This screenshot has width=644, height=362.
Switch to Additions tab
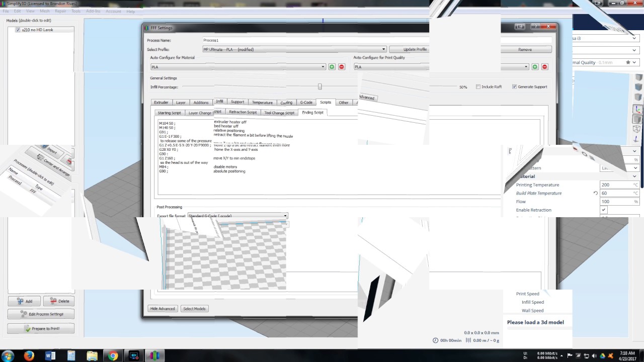[201, 103]
